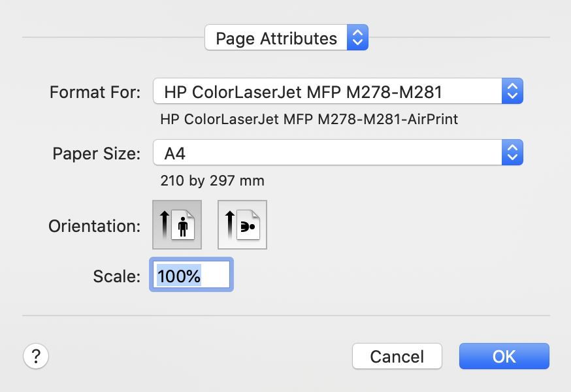Click the "Paper Size:" label
The width and height of the screenshot is (571, 392).
[x=97, y=154]
